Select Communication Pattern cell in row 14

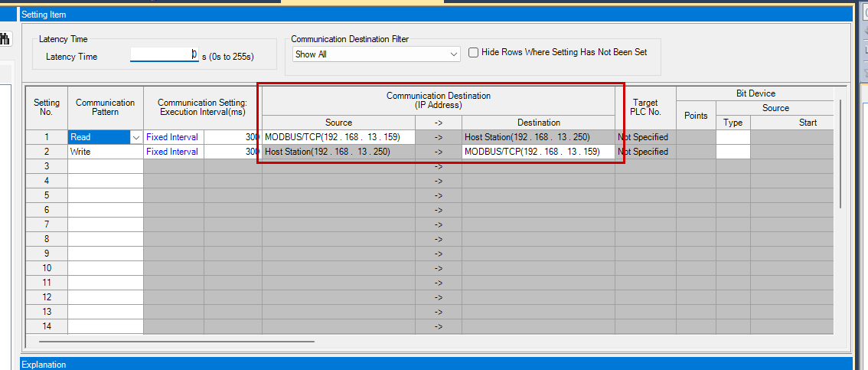point(105,326)
